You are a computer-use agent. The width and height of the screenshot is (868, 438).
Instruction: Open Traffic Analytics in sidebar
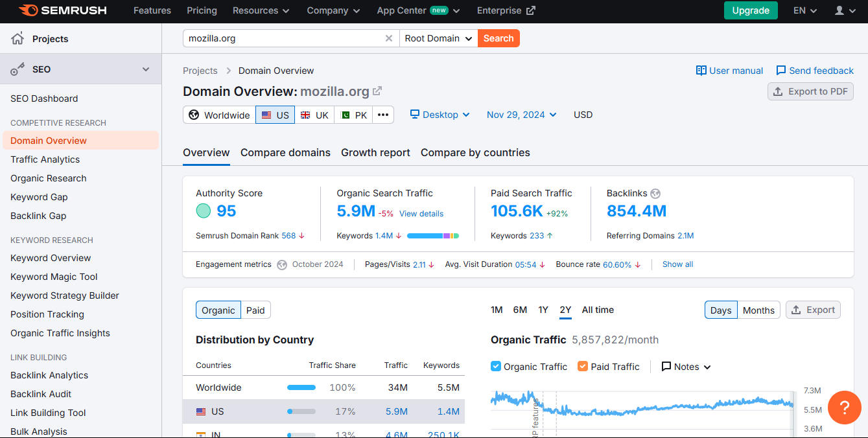pyautogui.click(x=45, y=159)
